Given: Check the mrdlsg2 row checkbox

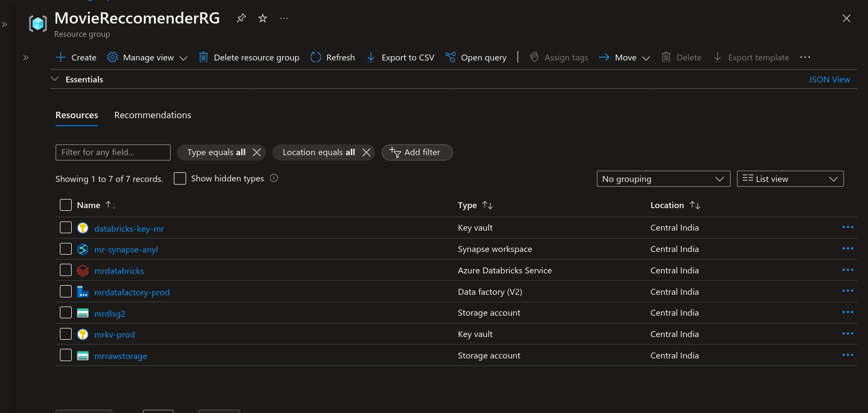Looking at the screenshot, I should pos(66,312).
